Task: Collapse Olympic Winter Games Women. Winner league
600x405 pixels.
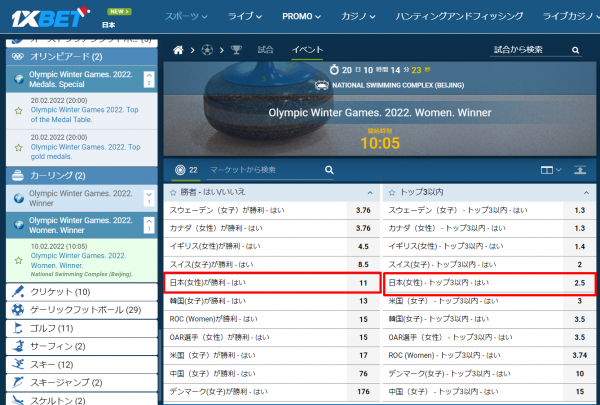Action: pos(149,225)
